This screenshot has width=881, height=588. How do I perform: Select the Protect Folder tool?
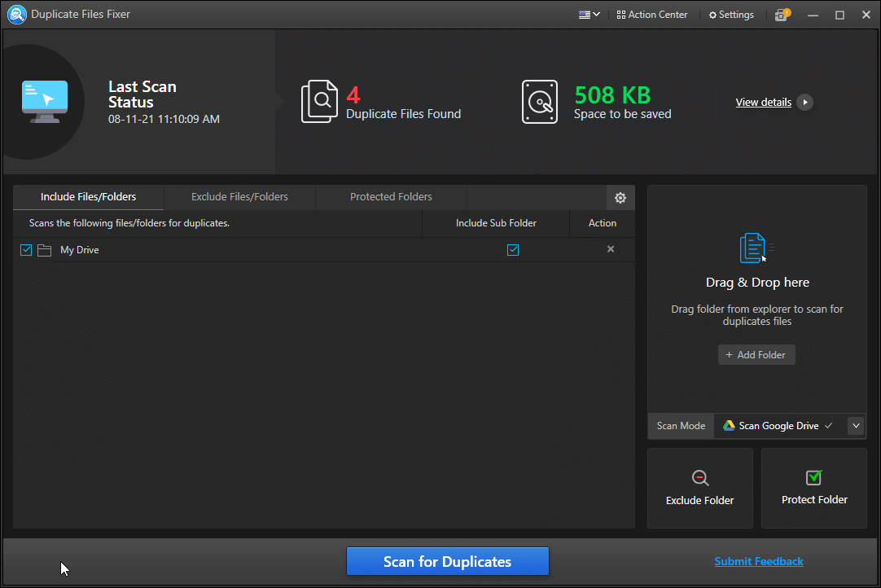point(813,487)
